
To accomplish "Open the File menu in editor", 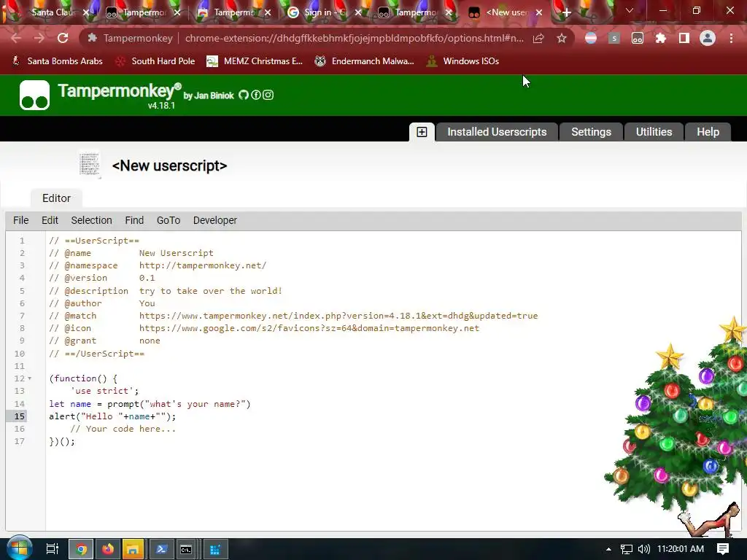I will tap(20, 220).
